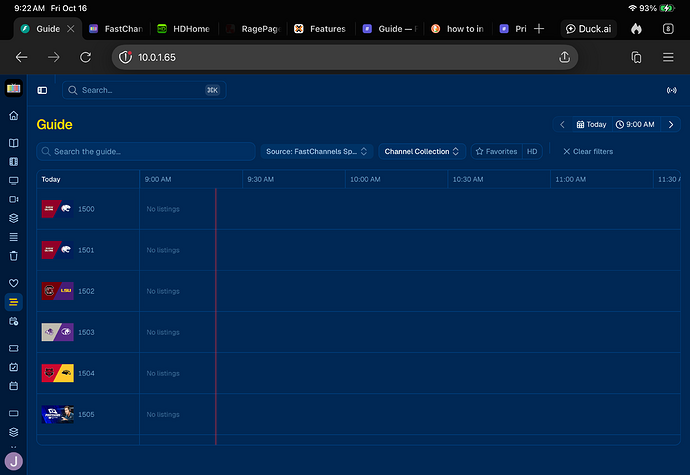The width and height of the screenshot is (690, 475).
Task: Open a new browser tab
Action: pyautogui.click(x=539, y=29)
